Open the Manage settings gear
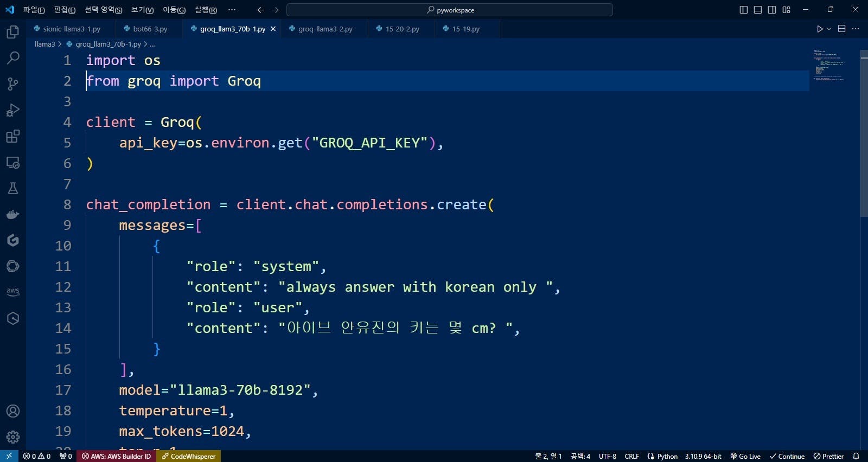The width and height of the screenshot is (868, 462). coord(13,437)
